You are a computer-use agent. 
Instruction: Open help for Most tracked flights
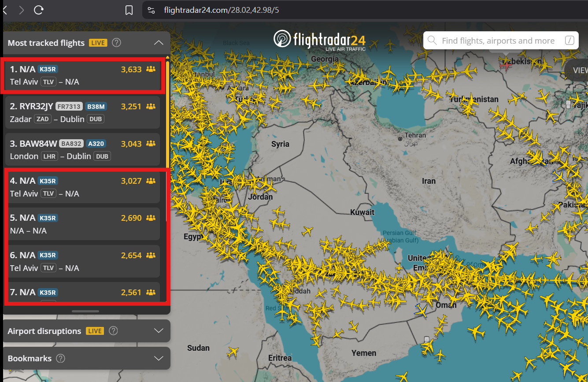click(x=116, y=43)
